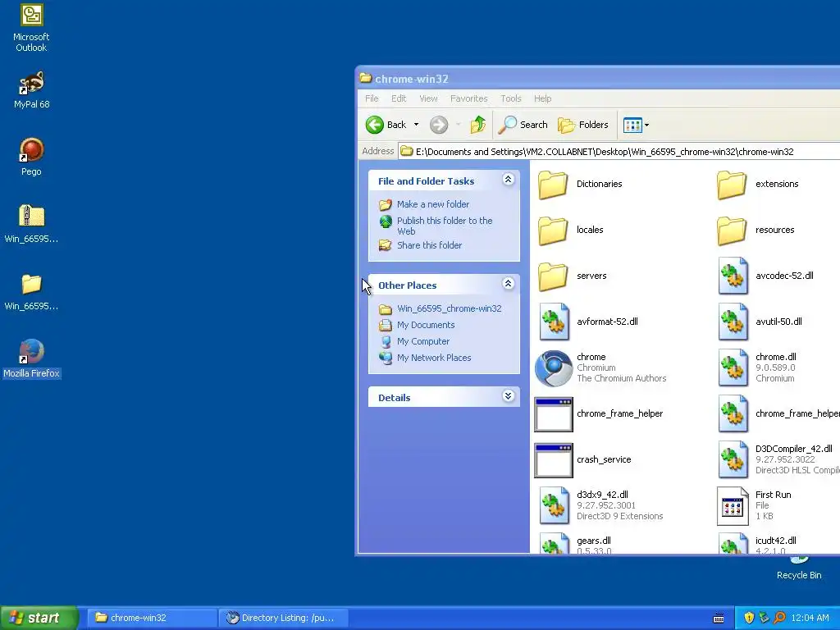
Task: Go to My Documents link
Action: tap(426, 325)
